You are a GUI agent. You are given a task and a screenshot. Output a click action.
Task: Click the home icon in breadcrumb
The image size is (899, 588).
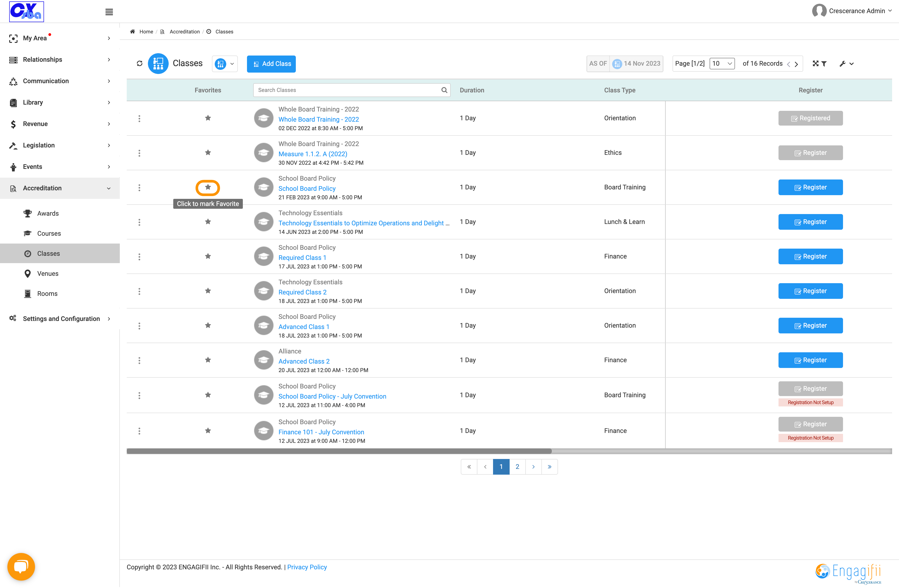pyautogui.click(x=132, y=32)
